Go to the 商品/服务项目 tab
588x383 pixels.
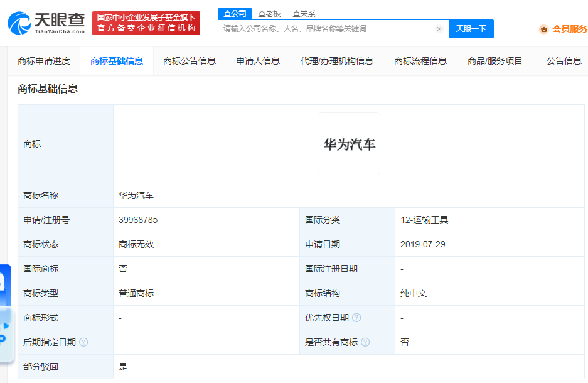coord(494,61)
